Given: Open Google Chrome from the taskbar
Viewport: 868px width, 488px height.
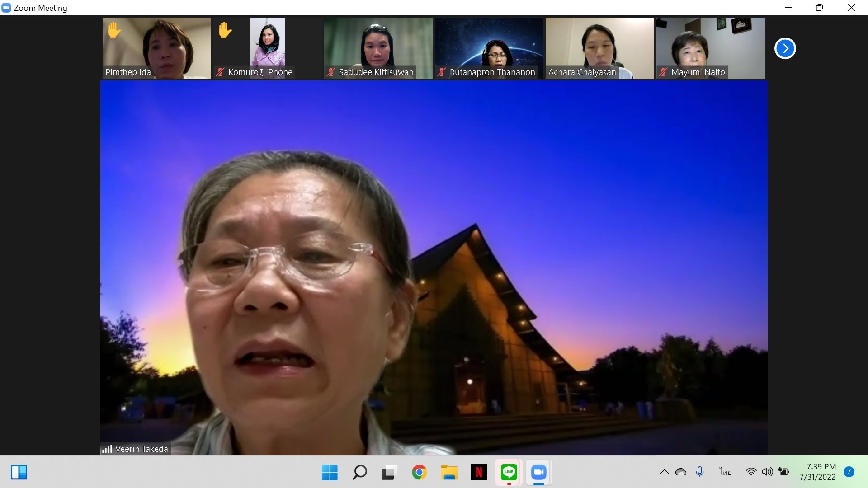Looking at the screenshot, I should (419, 473).
